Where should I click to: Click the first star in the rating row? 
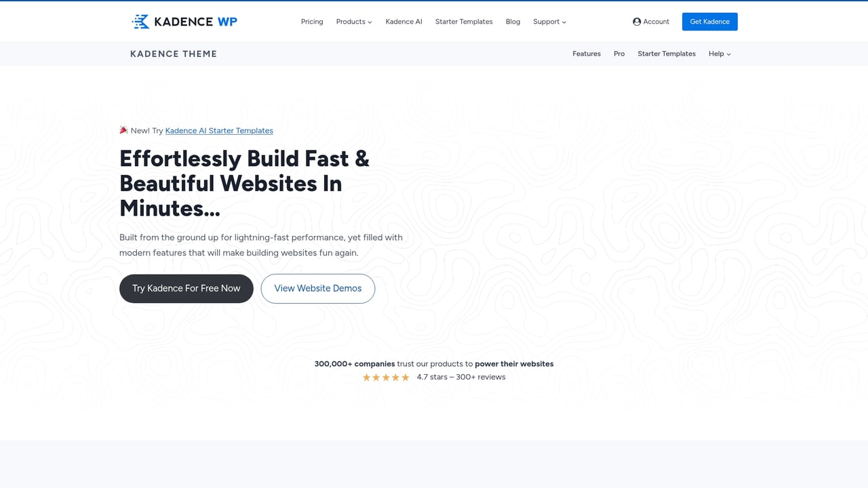(367, 377)
